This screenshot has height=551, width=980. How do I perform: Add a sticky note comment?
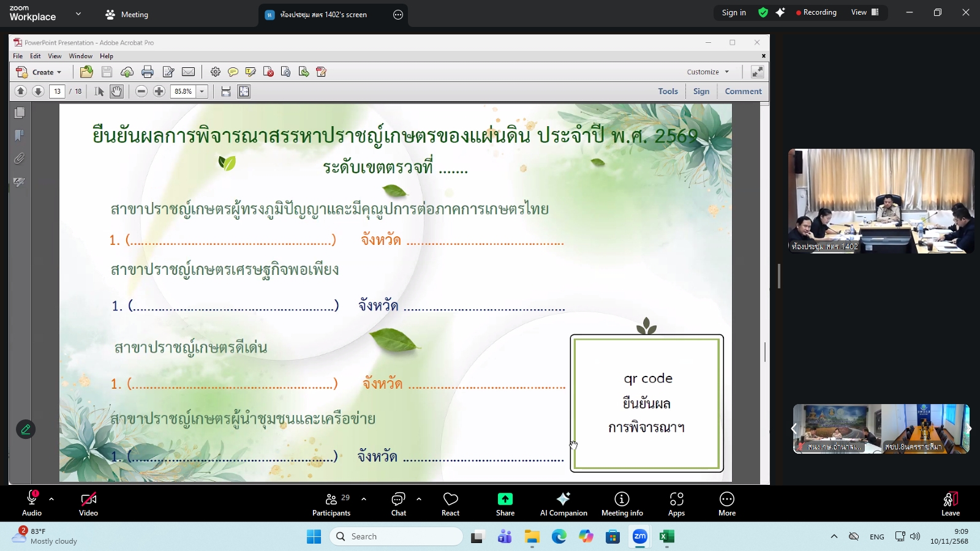(x=232, y=72)
